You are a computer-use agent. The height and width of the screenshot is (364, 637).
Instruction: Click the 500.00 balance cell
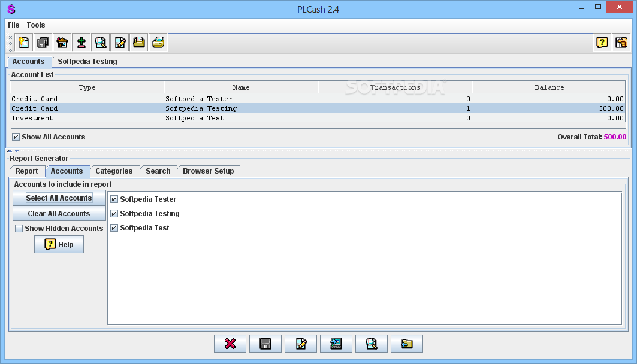(x=549, y=108)
